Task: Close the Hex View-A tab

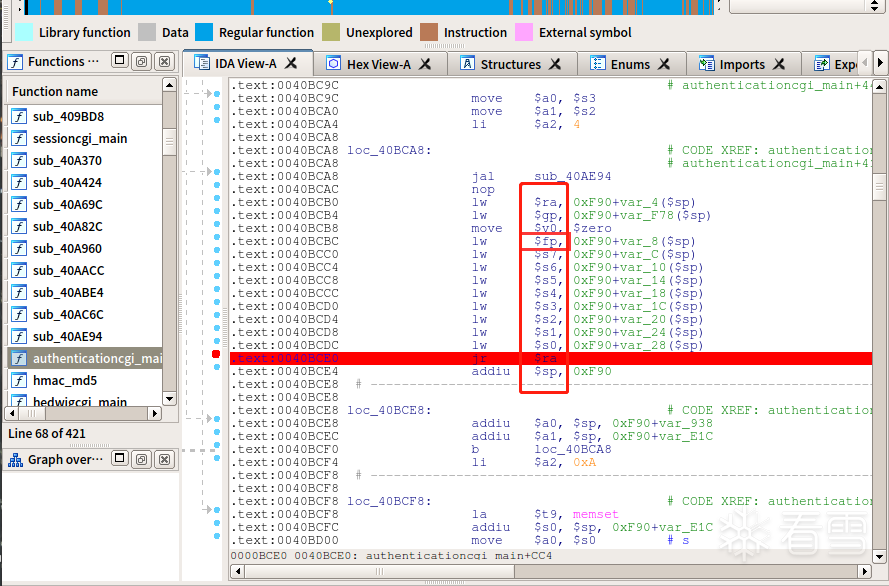Action: point(425,64)
